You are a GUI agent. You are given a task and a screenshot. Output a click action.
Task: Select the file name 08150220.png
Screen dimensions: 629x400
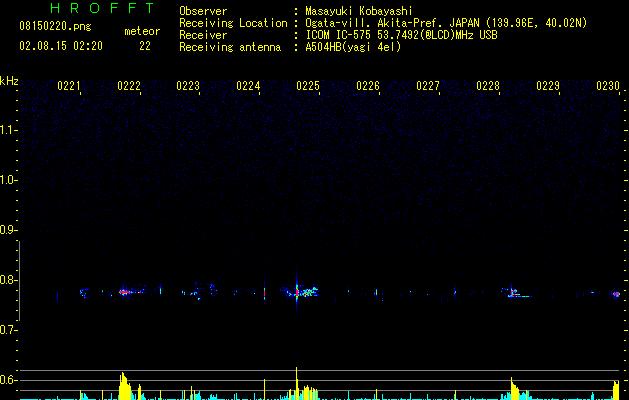(x=55, y=27)
